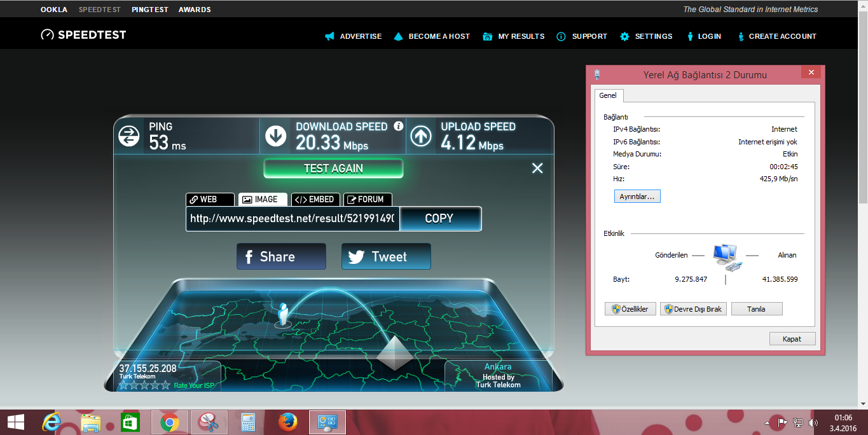868x435 pixels.
Task: Tweet the speed test result
Action: click(386, 256)
